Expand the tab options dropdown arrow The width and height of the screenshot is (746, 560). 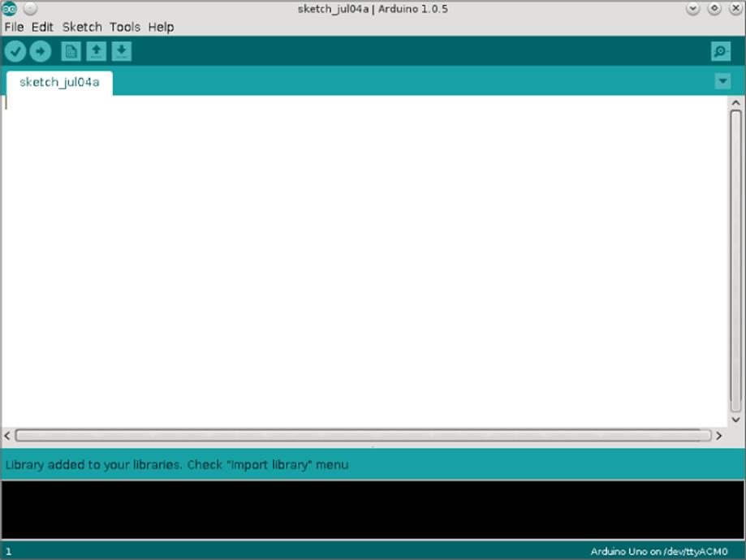pyautogui.click(x=722, y=81)
